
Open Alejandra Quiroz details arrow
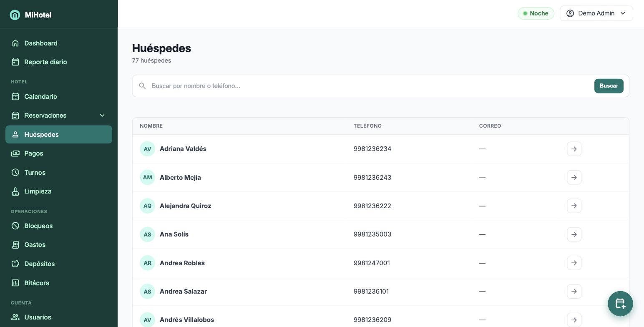tap(574, 206)
